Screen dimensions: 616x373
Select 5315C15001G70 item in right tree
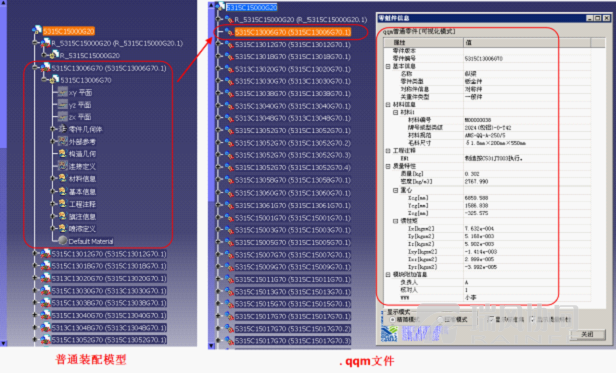293,218
